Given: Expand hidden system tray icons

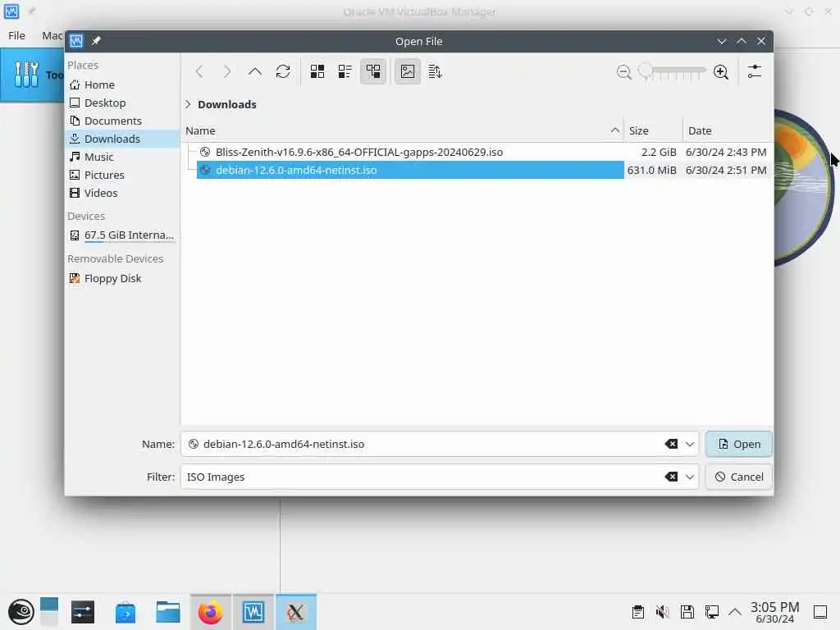Looking at the screenshot, I should click(x=735, y=612).
